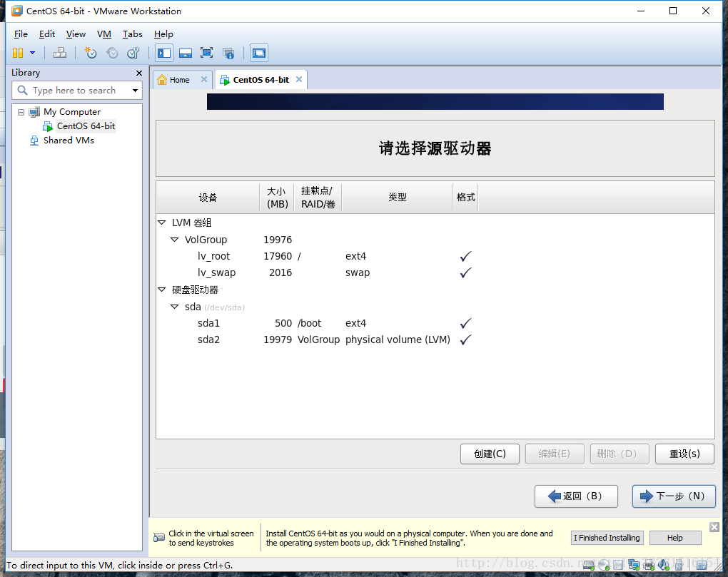This screenshot has width=728, height=577.
Task: Open the View menu
Action: coord(76,34)
